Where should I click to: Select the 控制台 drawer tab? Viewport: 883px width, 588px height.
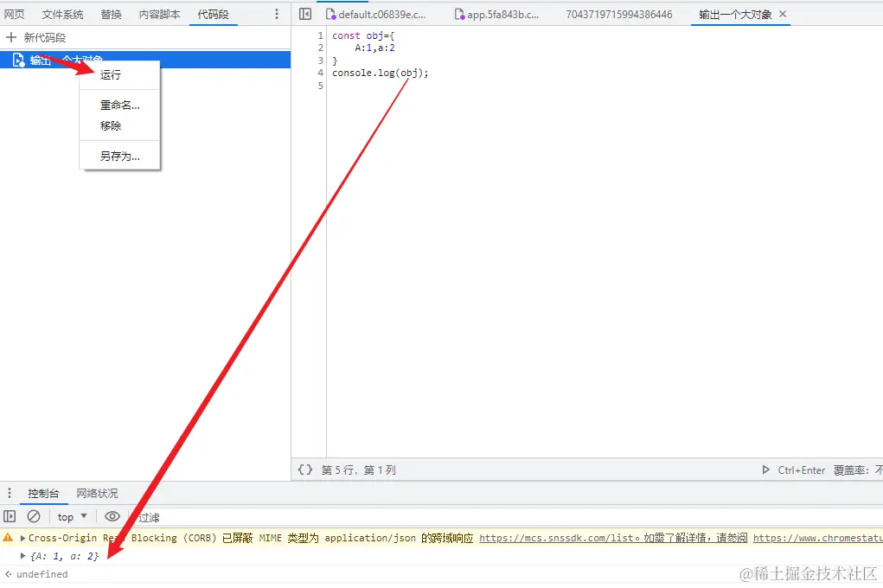point(43,494)
